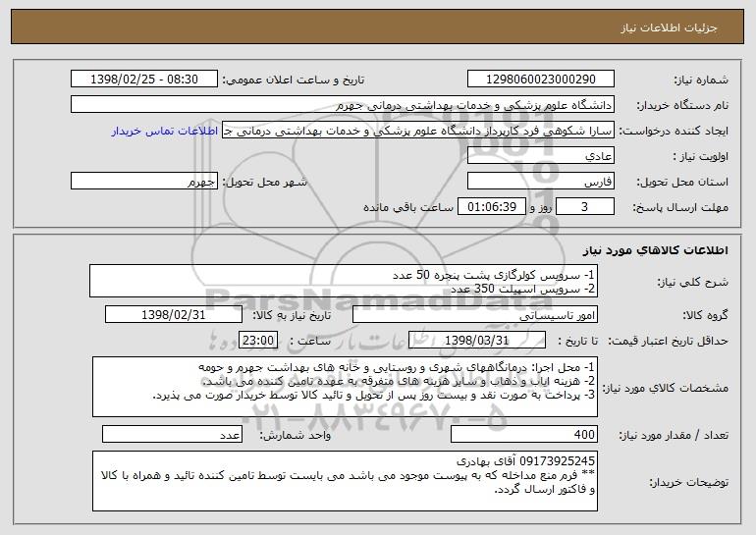
Task: Click the label واحد شمارش
Action: pyautogui.click(x=296, y=435)
